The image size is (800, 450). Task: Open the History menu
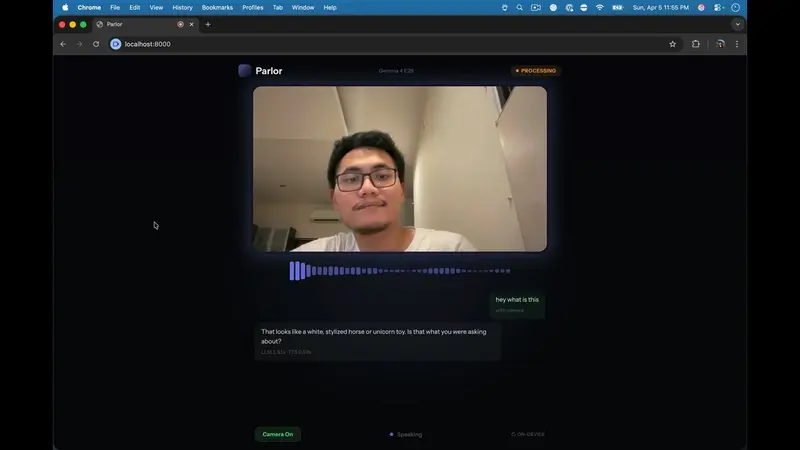click(182, 8)
